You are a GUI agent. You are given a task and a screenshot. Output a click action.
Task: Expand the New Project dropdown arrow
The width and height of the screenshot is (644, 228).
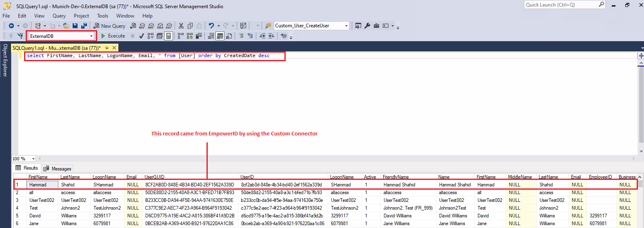pos(45,26)
